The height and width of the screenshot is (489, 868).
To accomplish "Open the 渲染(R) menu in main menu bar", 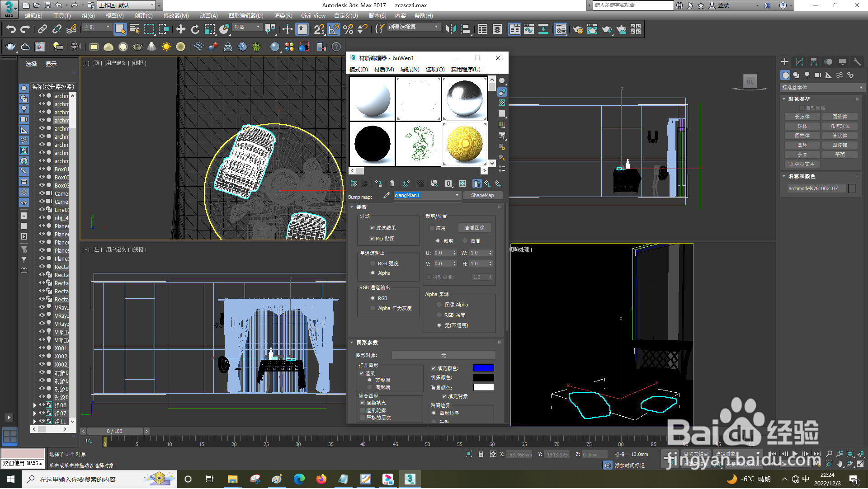I will [283, 16].
